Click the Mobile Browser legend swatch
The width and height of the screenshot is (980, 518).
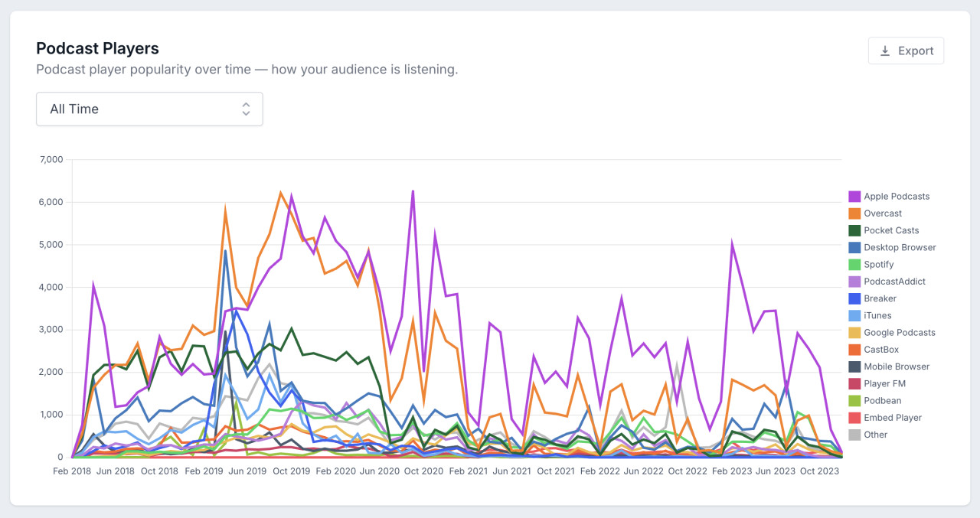coord(854,367)
